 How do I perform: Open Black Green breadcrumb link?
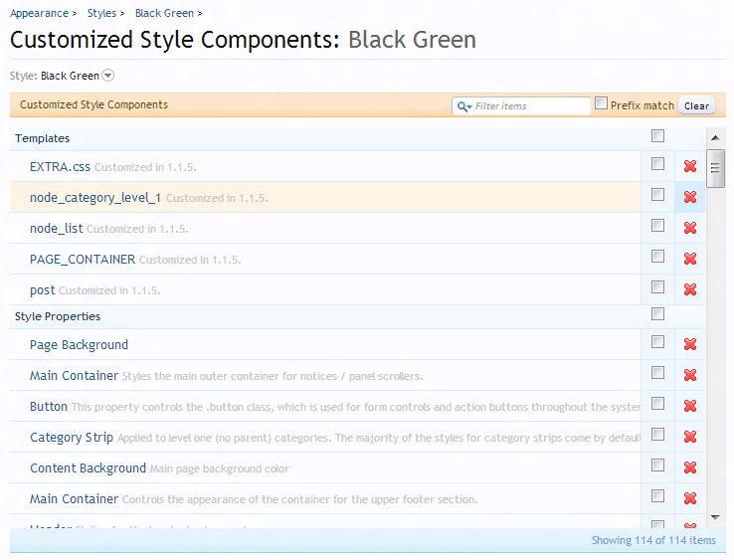tap(164, 13)
